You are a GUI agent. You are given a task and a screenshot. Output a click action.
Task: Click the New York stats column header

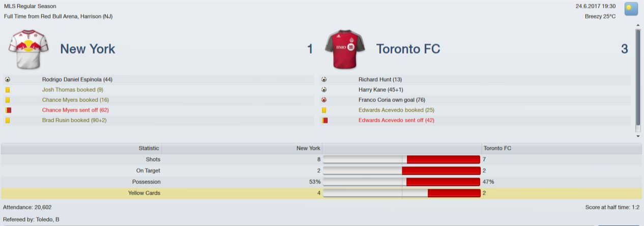242,148
